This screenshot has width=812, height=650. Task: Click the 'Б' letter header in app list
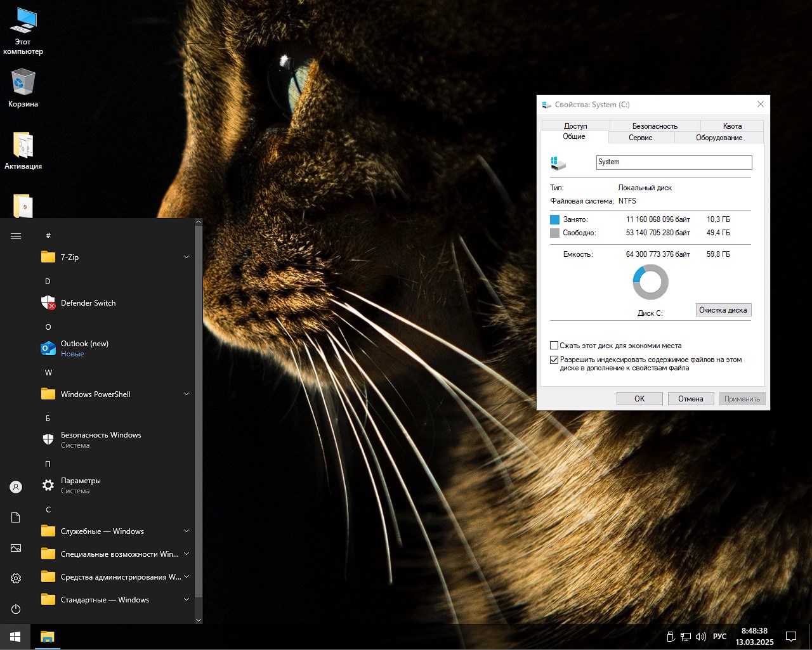click(48, 418)
